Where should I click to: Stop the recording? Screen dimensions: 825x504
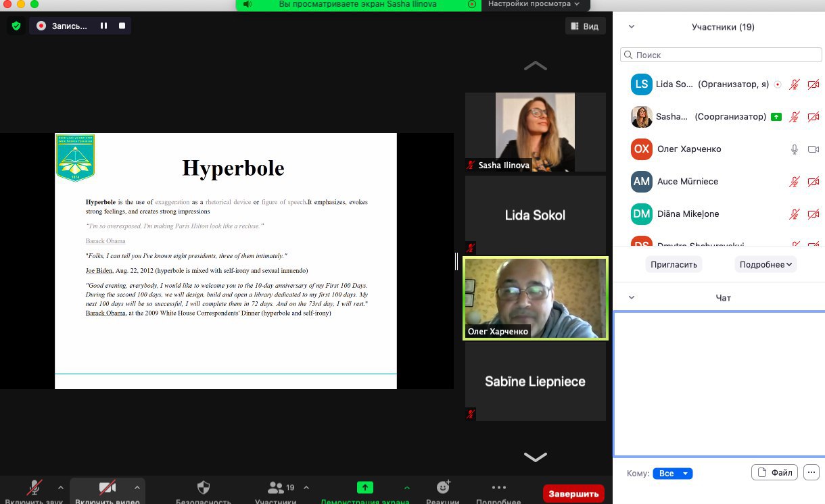[x=122, y=26]
